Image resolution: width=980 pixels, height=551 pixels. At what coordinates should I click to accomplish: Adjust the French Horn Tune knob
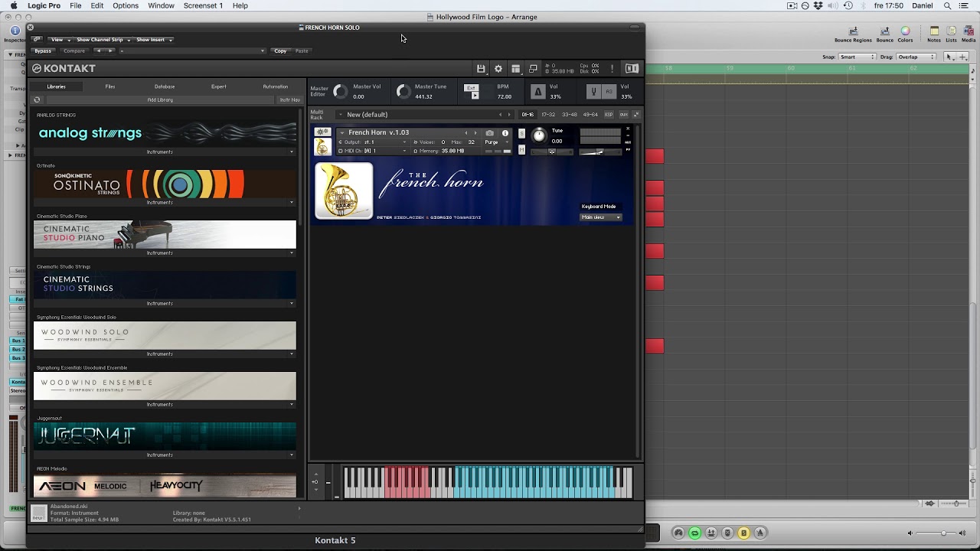(x=539, y=135)
